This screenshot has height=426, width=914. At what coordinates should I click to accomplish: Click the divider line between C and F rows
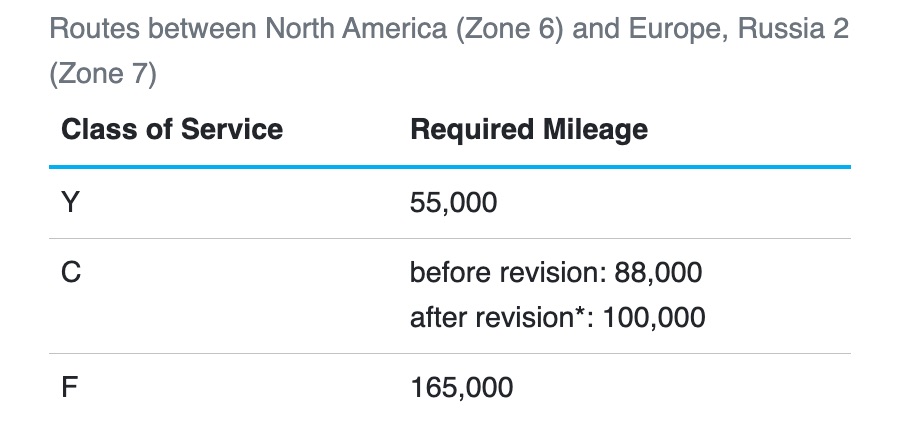tap(450, 353)
